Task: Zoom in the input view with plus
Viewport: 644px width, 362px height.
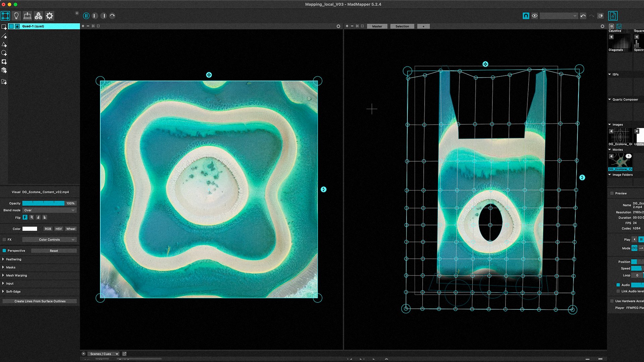Action: point(83,26)
